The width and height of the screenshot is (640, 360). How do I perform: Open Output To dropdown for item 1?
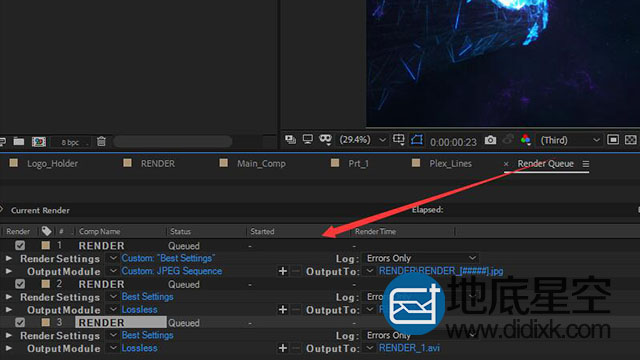(370, 271)
